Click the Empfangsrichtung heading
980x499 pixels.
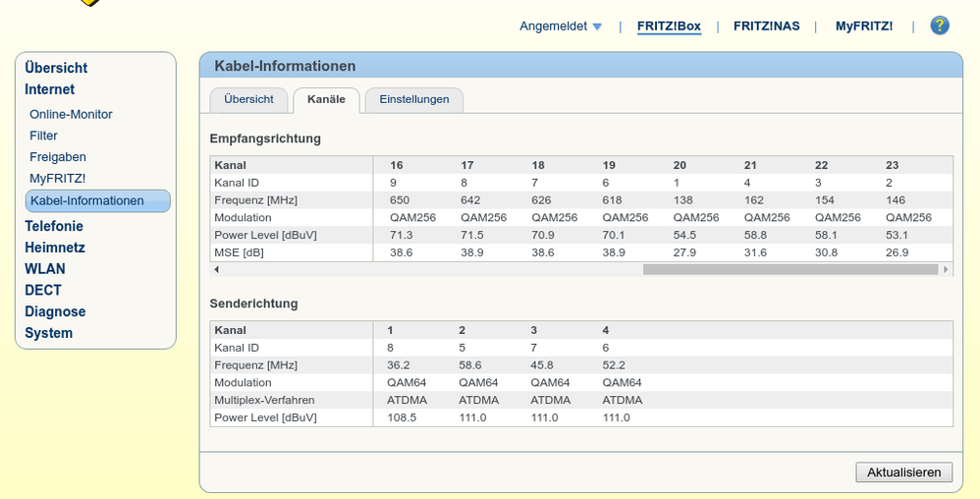pos(265,139)
